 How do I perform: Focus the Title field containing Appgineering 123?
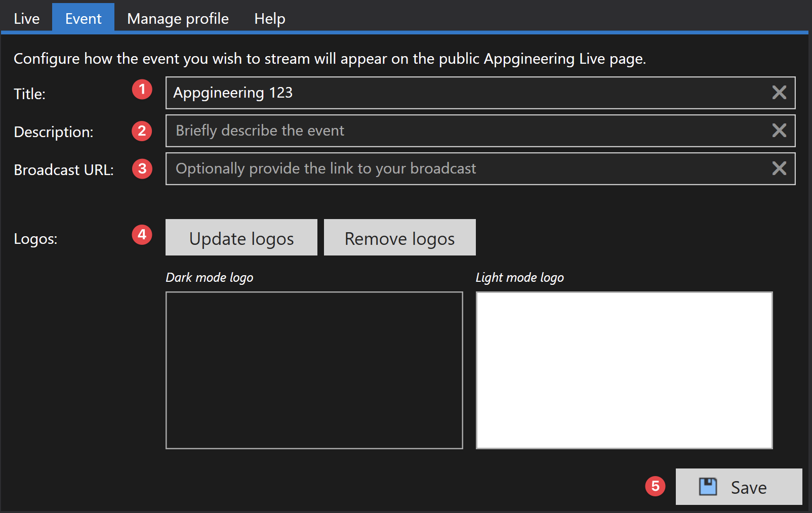(x=480, y=93)
